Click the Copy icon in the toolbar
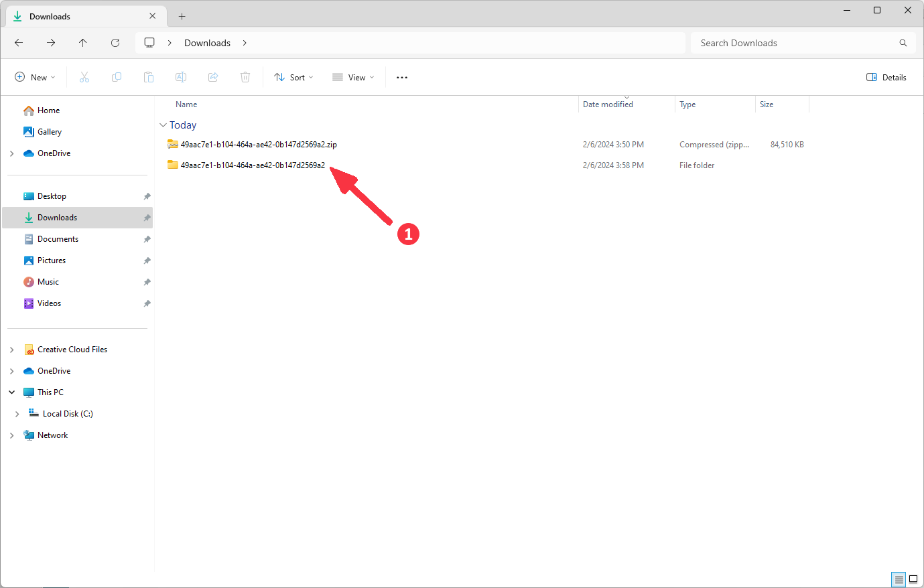The image size is (924, 588). click(x=116, y=77)
